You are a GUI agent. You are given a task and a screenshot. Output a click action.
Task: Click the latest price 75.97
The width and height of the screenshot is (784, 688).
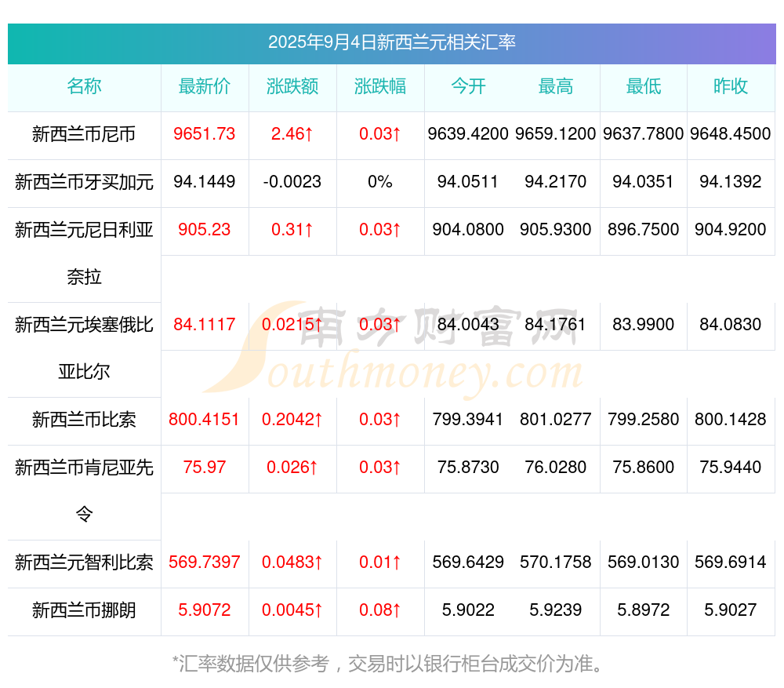pyautogui.click(x=205, y=468)
